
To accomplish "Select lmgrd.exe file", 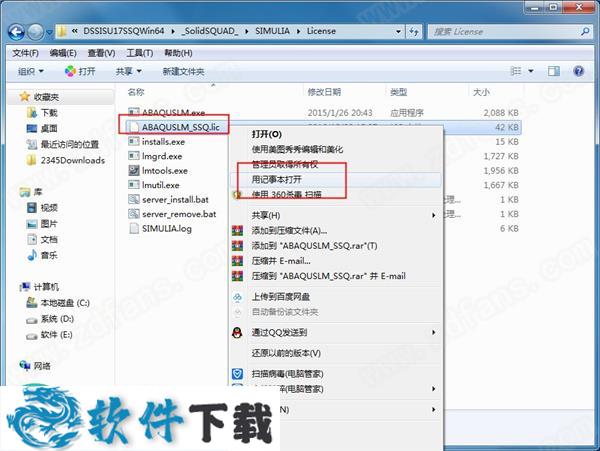I will [x=162, y=156].
